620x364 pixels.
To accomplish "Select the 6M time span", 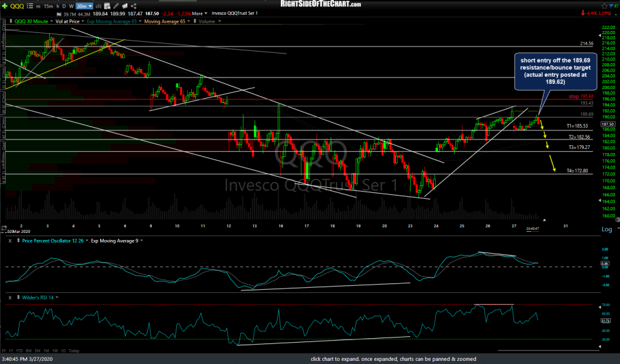I will tap(28, 350).
